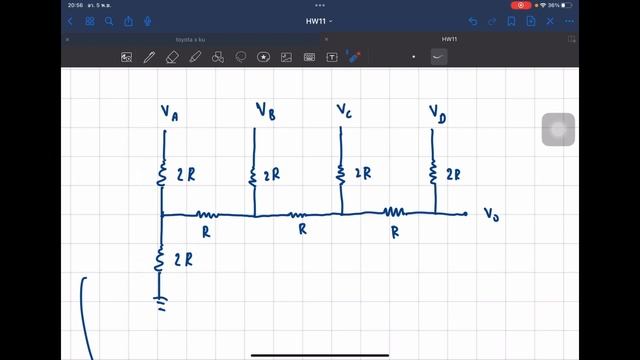Screen dimensions: 640x360
Task: Redo the last undone action
Action: pos(492,21)
